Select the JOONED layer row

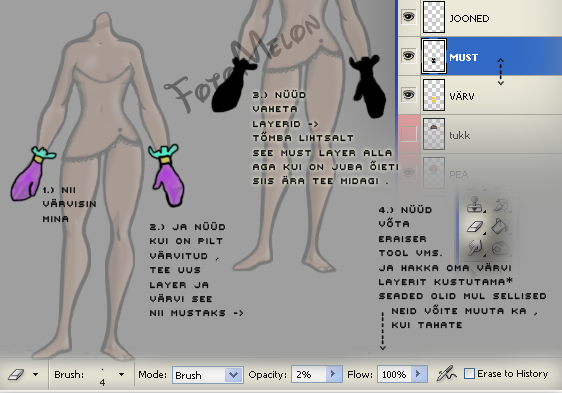pyautogui.click(x=480, y=18)
